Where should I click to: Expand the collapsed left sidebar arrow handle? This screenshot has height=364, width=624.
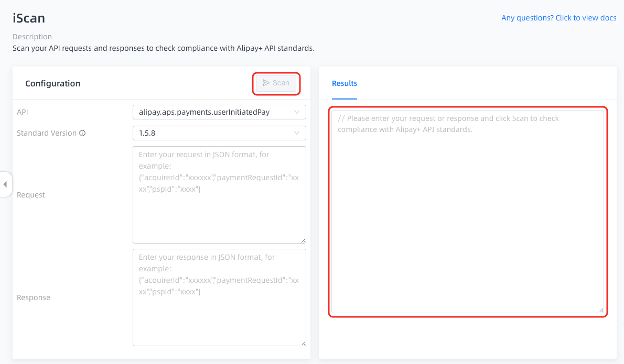(5, 184)
